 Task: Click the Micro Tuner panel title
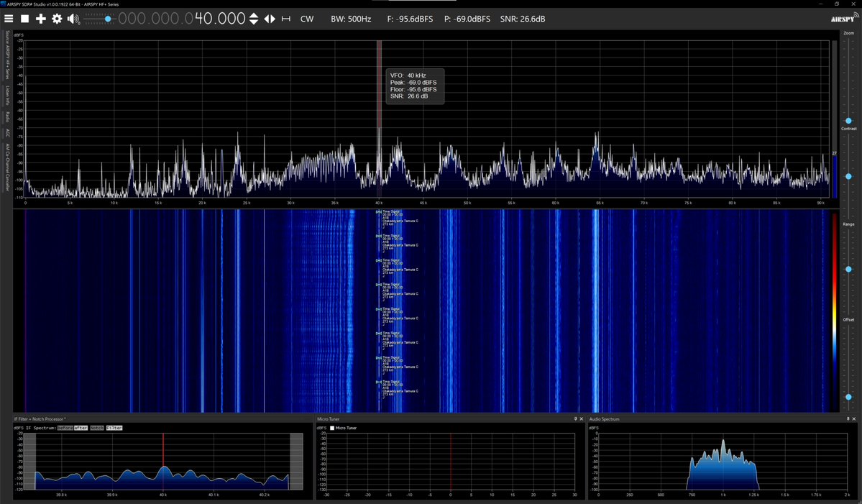329,419
